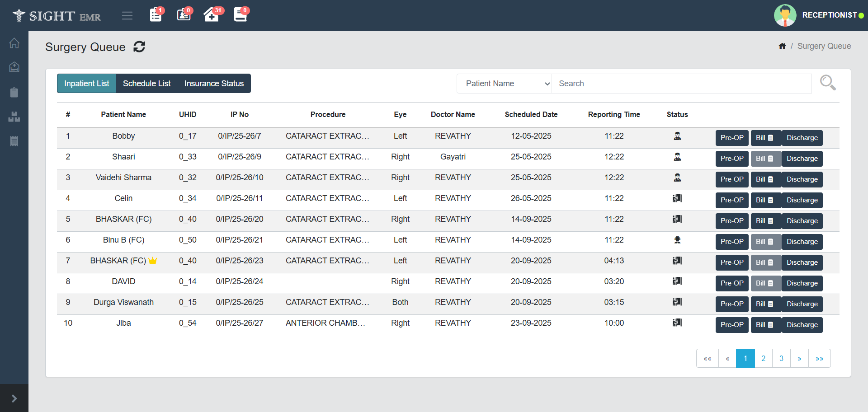The height and width of the screenshot is (412, 868).
Task: Go to page 2 of results
Action: (x=763, y=358)
